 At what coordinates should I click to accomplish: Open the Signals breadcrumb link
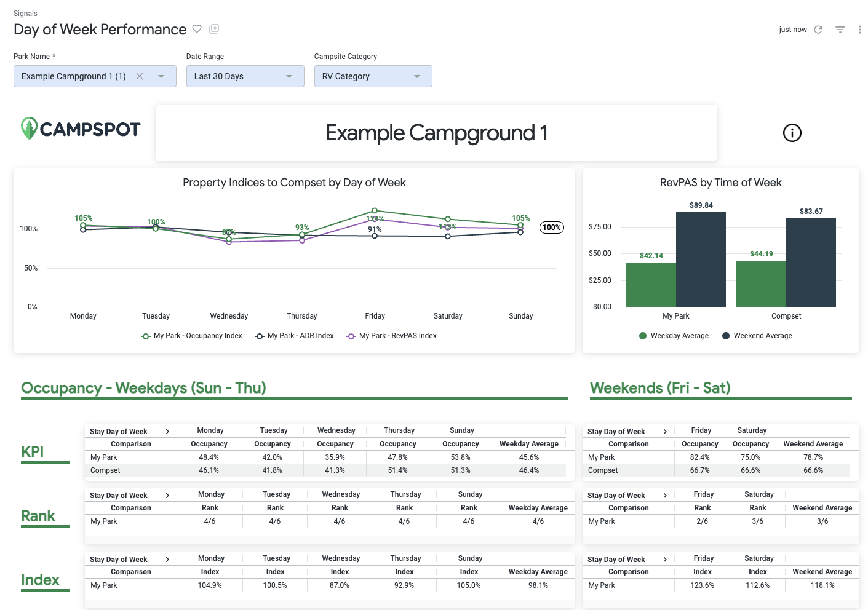click(x=25, y=13)
